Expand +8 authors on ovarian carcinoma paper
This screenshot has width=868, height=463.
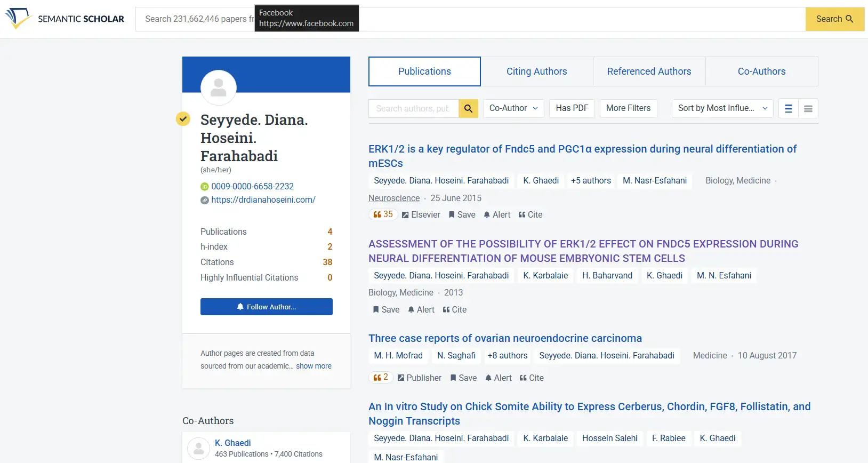pos(507,356)
